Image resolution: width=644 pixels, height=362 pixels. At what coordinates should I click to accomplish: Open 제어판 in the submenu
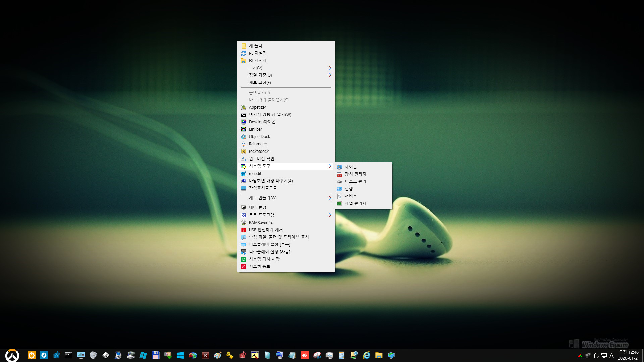point(363,167)
